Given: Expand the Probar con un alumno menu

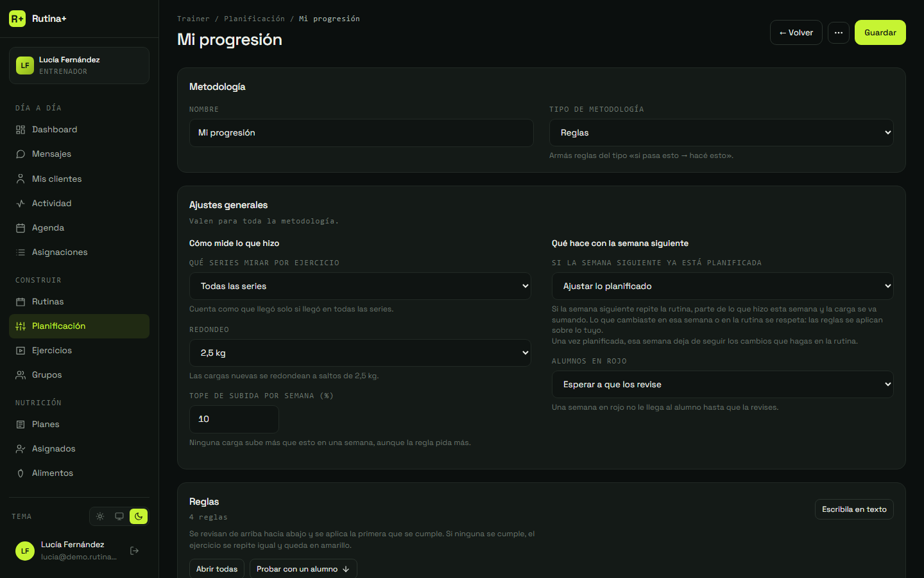Looking at the screenshot, I should coord(303,569).
